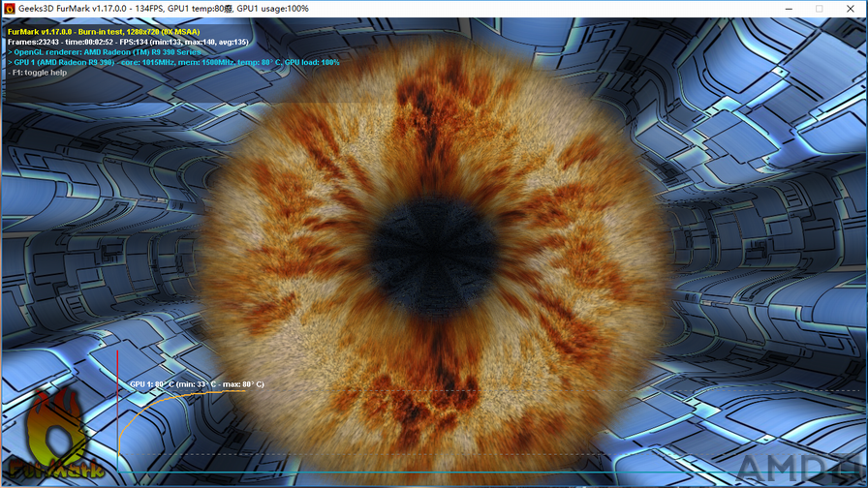
Task: Click the OpenGL renderer AMD Radeon line
Action: coord(104,52)
